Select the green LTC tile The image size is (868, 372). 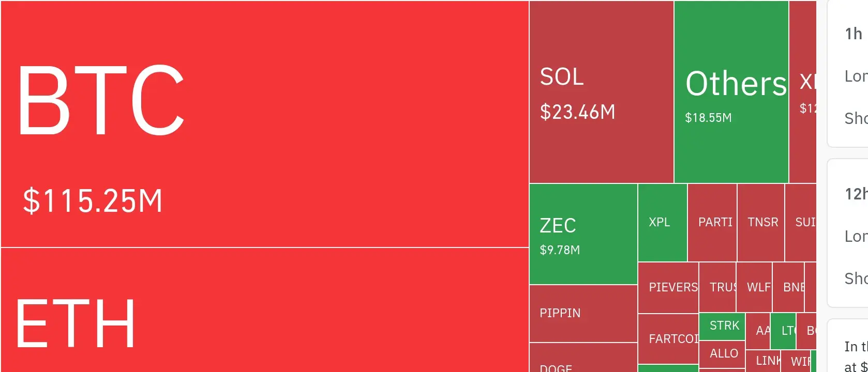click(783, 331)
